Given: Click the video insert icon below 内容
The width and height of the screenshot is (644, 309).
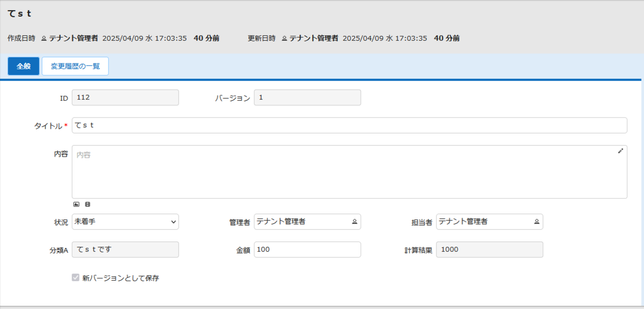Looking at the screenshot, I should click(x=88, y=204).
